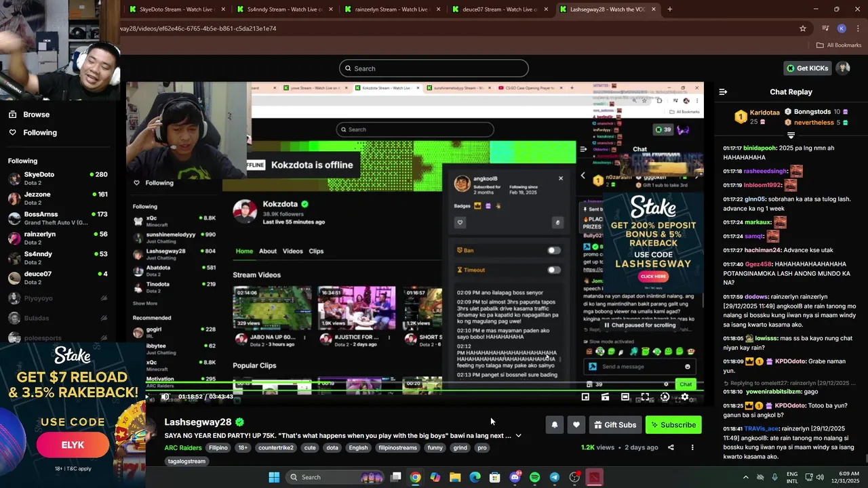Open Spotify from taskbar
This screenshot has height=488, width=868.
click(534, 477)
